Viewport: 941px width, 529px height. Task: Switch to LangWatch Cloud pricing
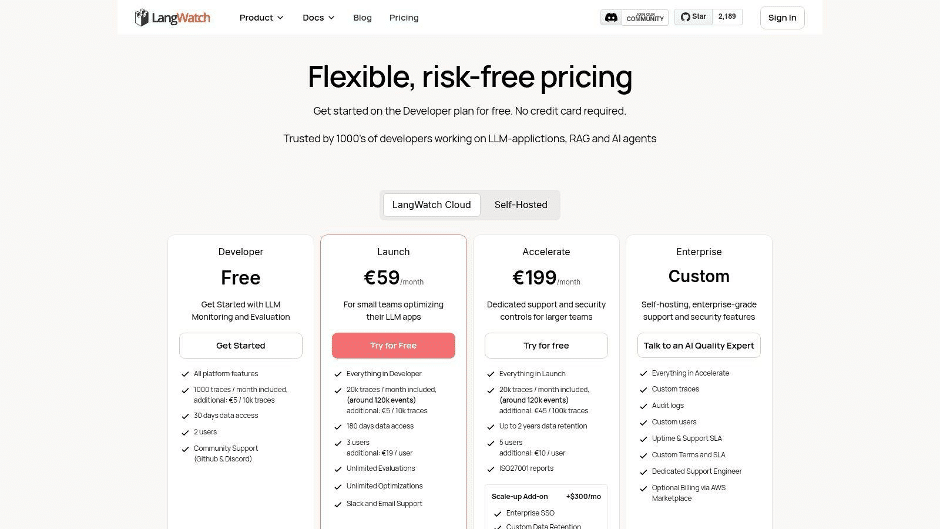point(431,205)
